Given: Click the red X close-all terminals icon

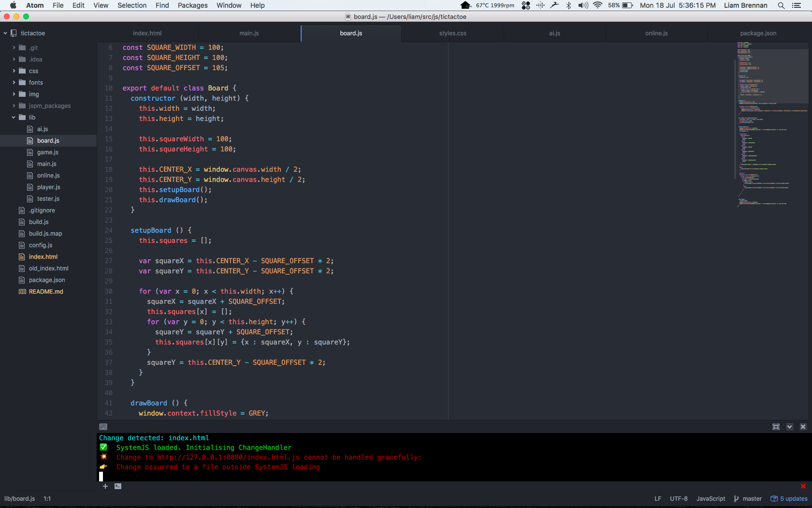Looking at the screenshot, I should (x=803, y=486).
